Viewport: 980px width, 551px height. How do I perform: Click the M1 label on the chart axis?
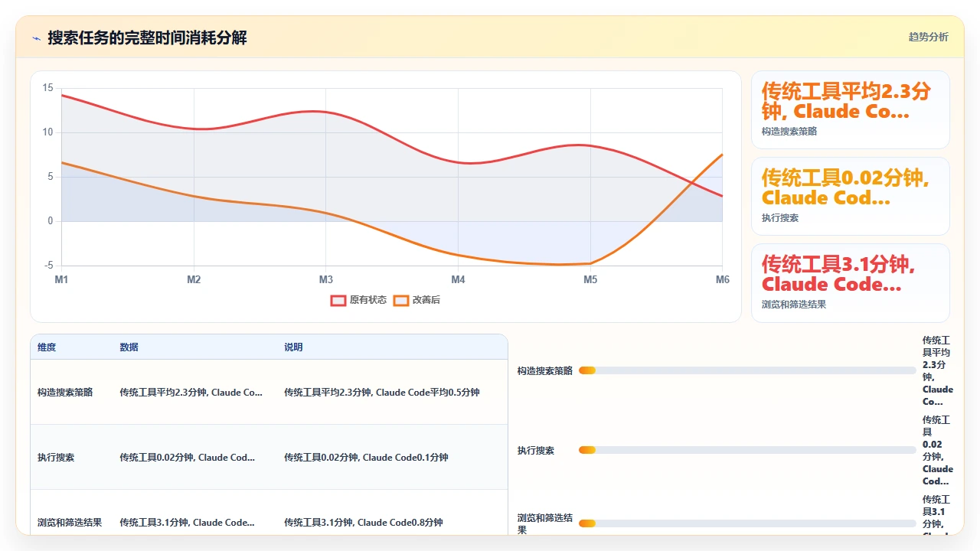click(x=61, y=279)
